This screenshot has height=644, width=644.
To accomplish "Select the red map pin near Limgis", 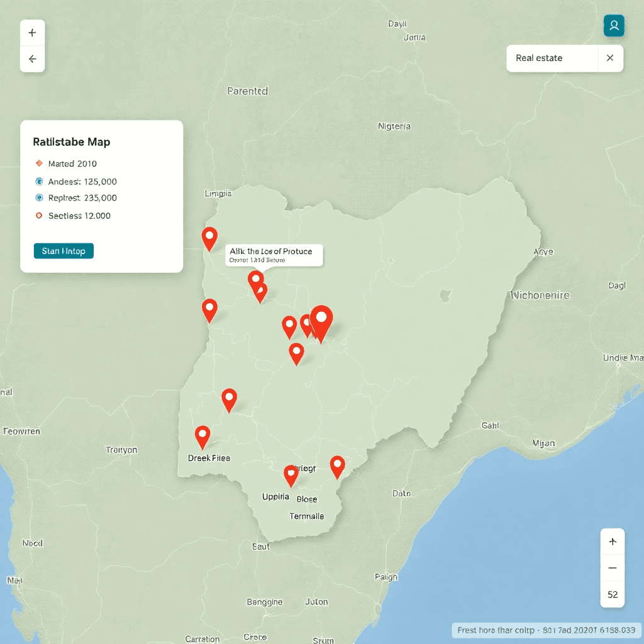I will pos(209,239).
